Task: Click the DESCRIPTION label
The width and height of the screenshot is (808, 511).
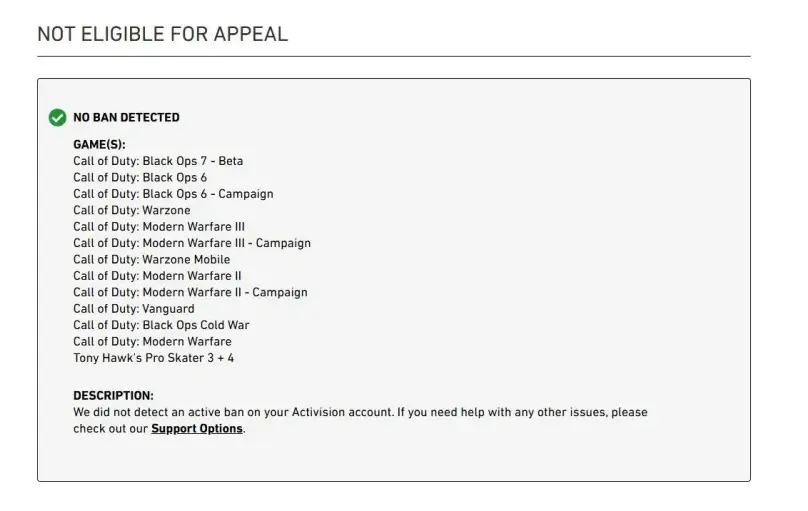Action: pos(113,396)
